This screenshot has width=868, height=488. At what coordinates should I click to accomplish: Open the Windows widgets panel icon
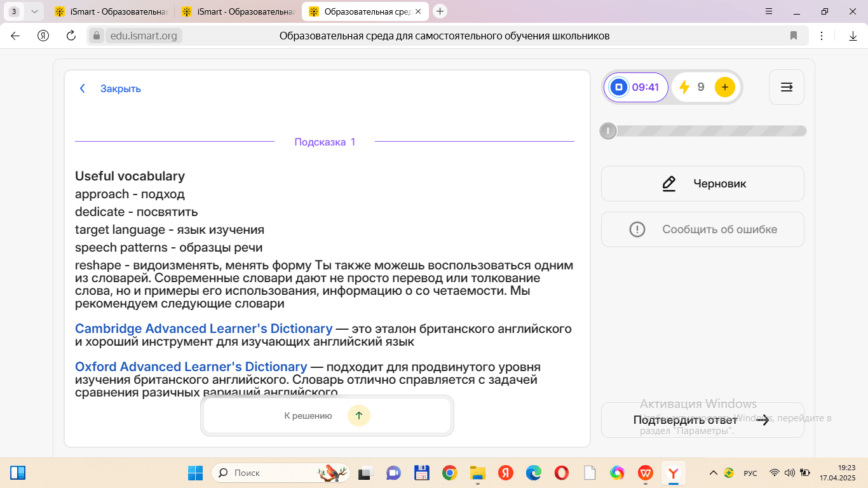(18, 473)
